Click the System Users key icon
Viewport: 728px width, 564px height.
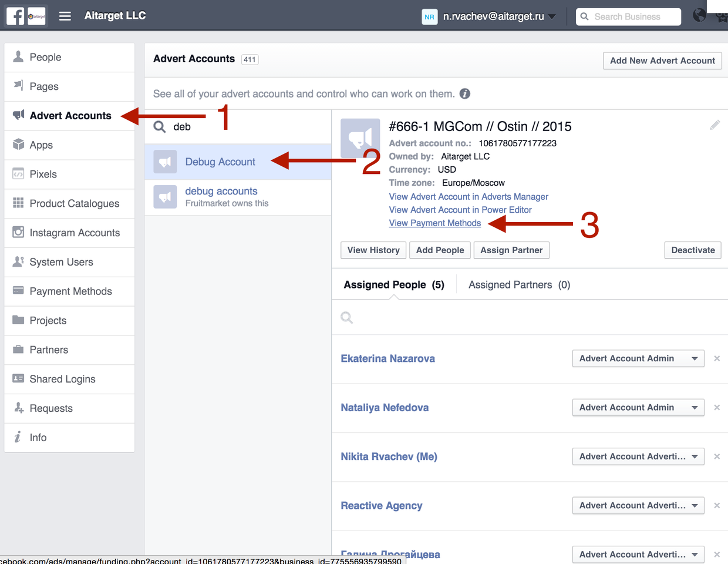click(x=18, y=261)
